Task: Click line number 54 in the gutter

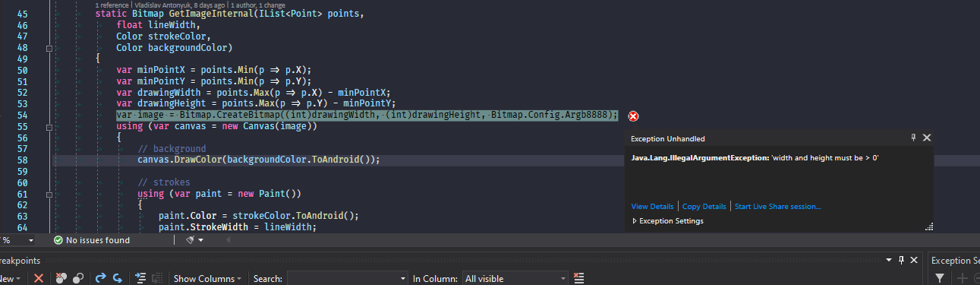Action: pyautogui.click(x=22, y=115)
